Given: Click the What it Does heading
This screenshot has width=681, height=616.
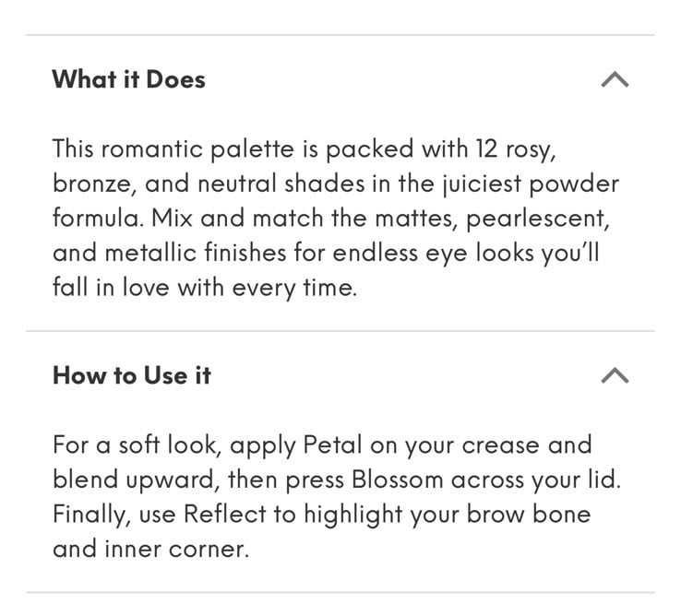Looking at the screenshot, I should 128,79.
